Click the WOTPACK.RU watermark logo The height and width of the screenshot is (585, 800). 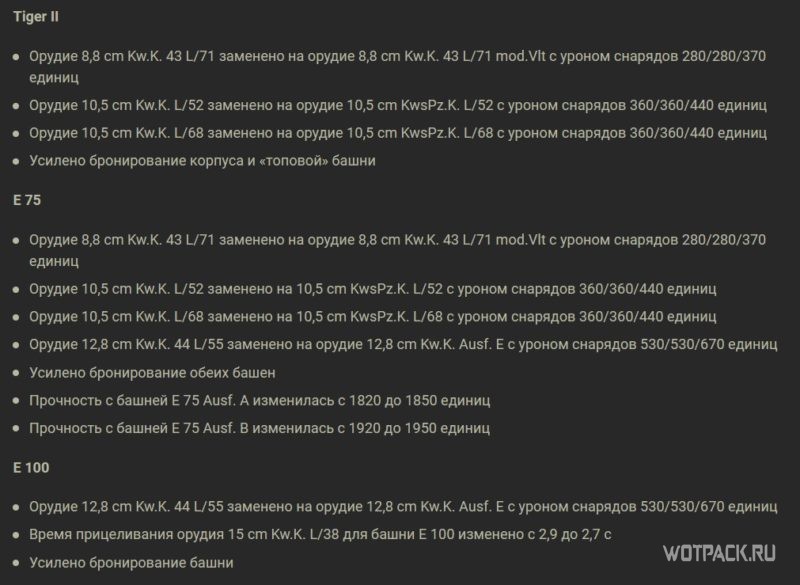719,553
